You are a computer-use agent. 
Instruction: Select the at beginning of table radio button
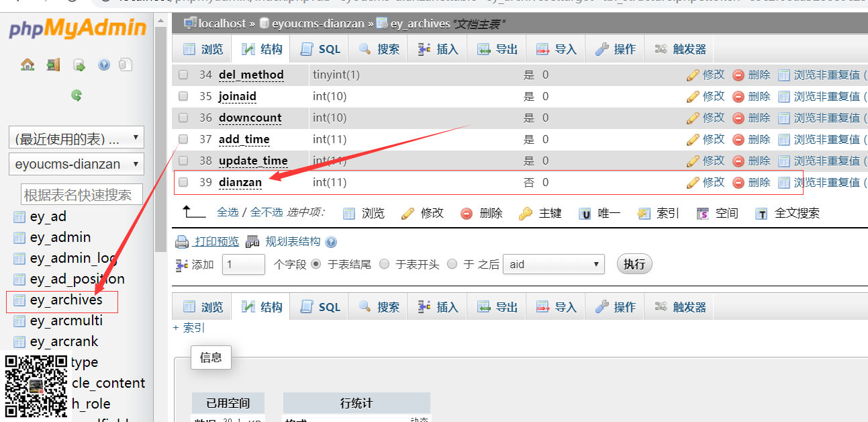click(385, 264)
